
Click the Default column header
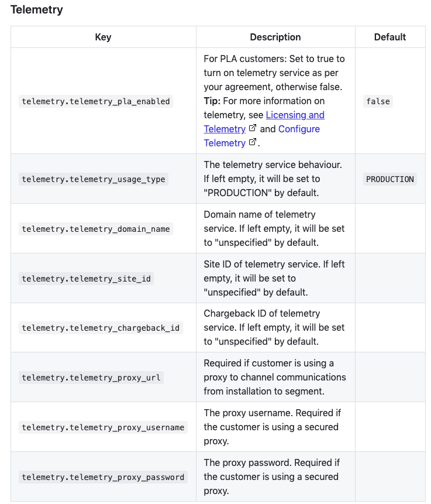[x=390, y=37]
